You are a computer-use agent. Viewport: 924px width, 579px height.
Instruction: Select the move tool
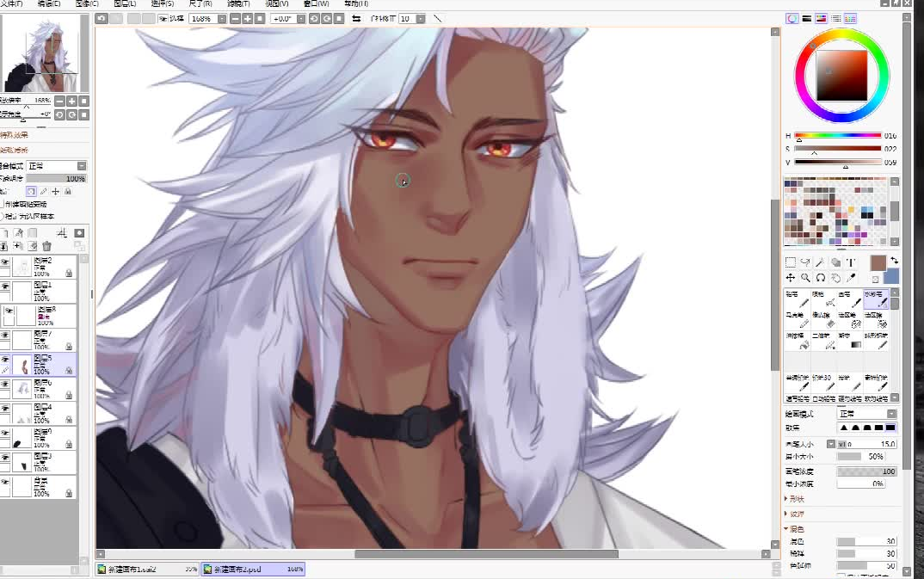(791, 278)
